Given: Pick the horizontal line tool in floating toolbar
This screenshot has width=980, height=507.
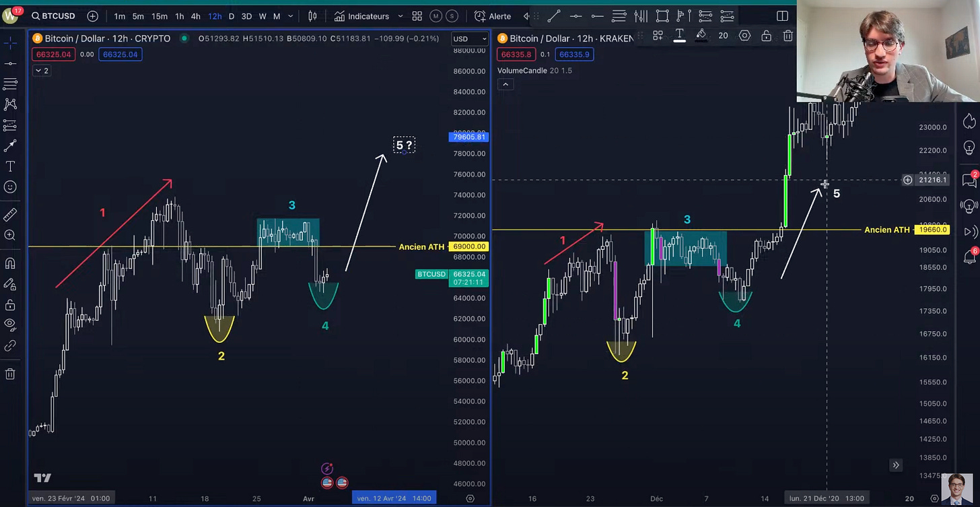Looking at the screenshot, I should 576,16.
